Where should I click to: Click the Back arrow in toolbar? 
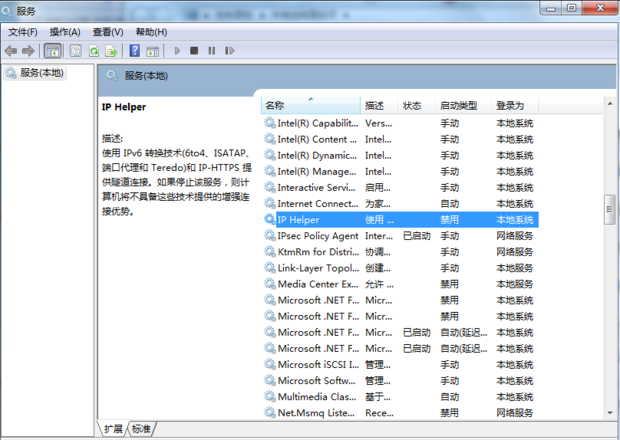pos(11,50)
